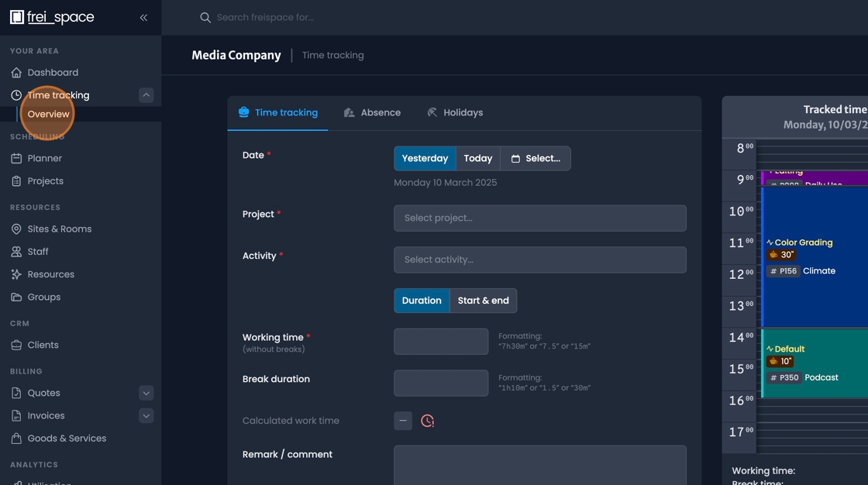Select the Clients icon under CRM

(18, 345)
